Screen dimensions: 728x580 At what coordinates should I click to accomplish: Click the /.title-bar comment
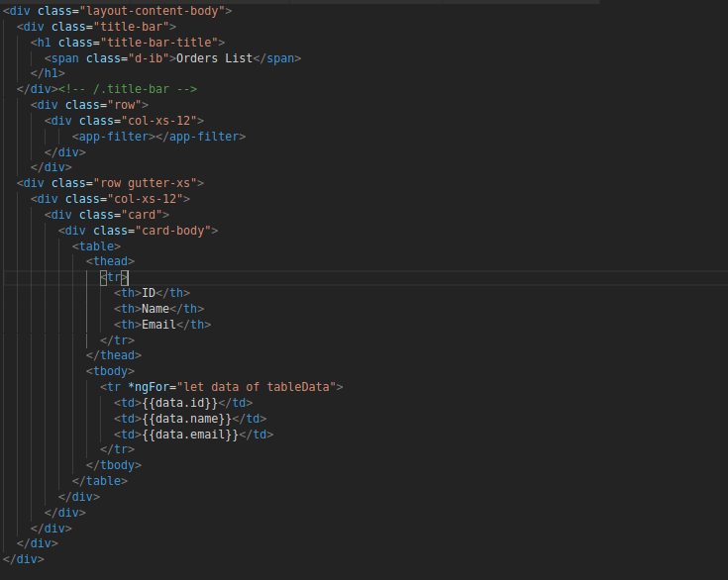coord(128,89)
